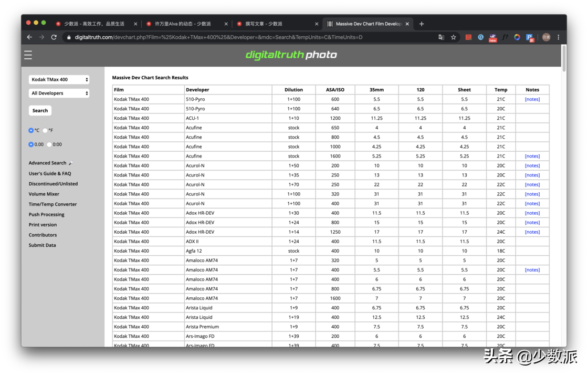Click the ACU-1 developer cell

pyautogui.click(x=228, y=118)
